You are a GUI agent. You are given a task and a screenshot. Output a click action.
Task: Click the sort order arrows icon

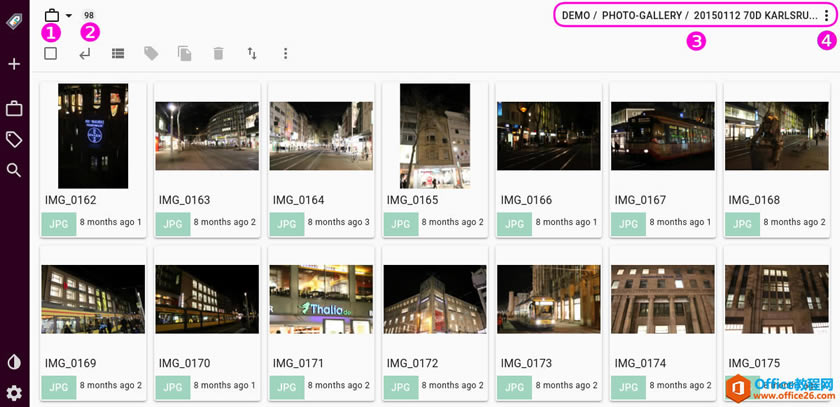coord(252,54)
